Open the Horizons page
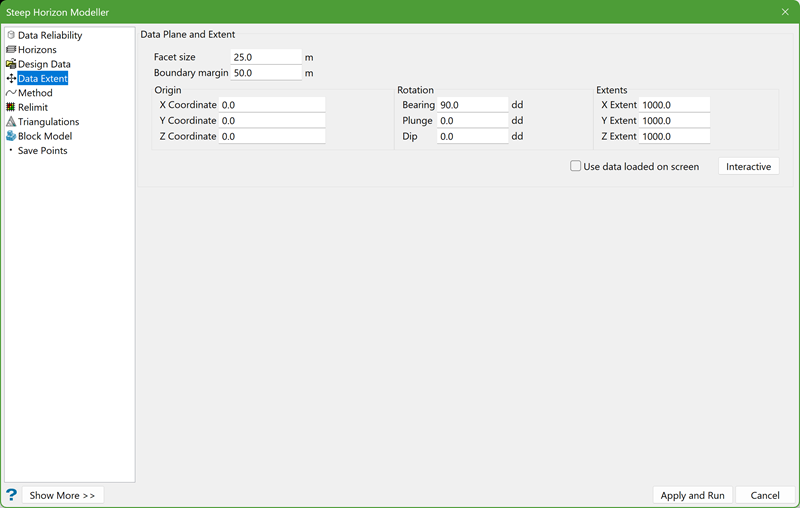This screenshot has height=508, width=800. (x=37, y=49)
